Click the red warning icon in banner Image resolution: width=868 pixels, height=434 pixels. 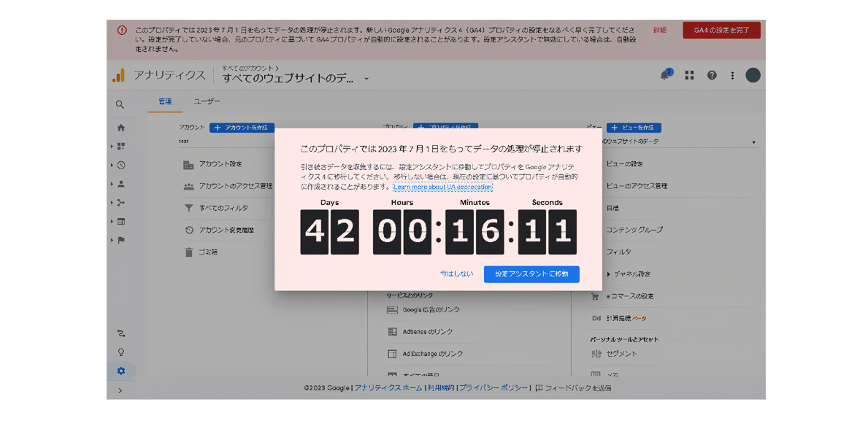(123, 31)
